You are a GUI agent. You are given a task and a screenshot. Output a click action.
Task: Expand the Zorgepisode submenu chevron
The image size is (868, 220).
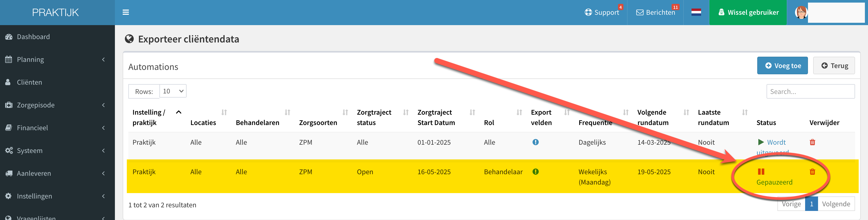104,105
